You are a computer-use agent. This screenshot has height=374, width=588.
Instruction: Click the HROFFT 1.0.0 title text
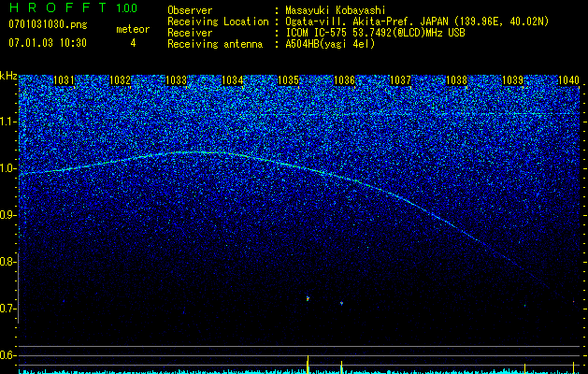pos(73,7)
